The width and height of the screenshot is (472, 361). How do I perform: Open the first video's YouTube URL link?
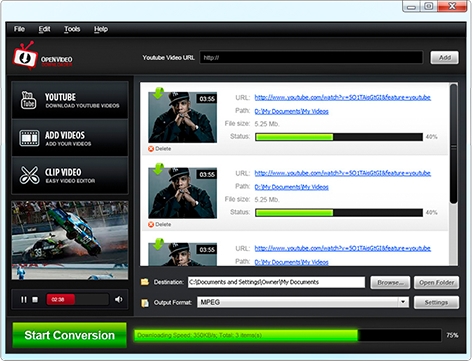343,97
